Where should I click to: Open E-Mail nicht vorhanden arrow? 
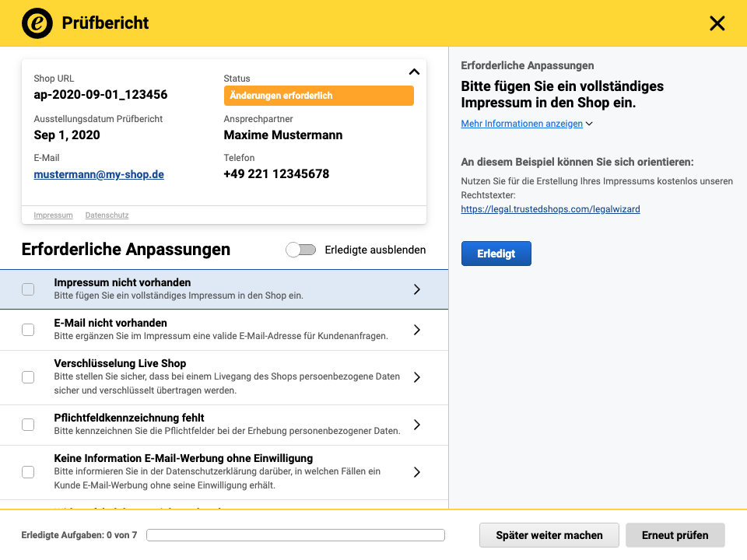pyautogui.click(x=417, y=330)
